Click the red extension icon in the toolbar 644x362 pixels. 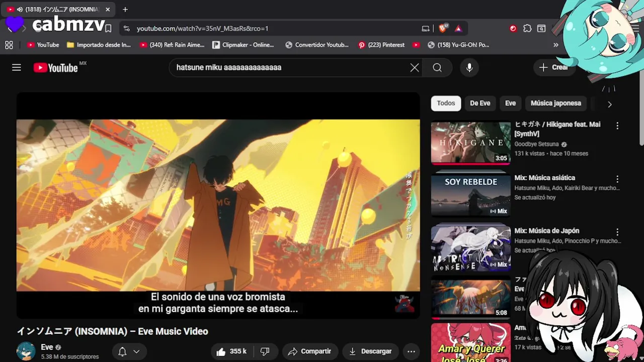click(x=513, y=29)
